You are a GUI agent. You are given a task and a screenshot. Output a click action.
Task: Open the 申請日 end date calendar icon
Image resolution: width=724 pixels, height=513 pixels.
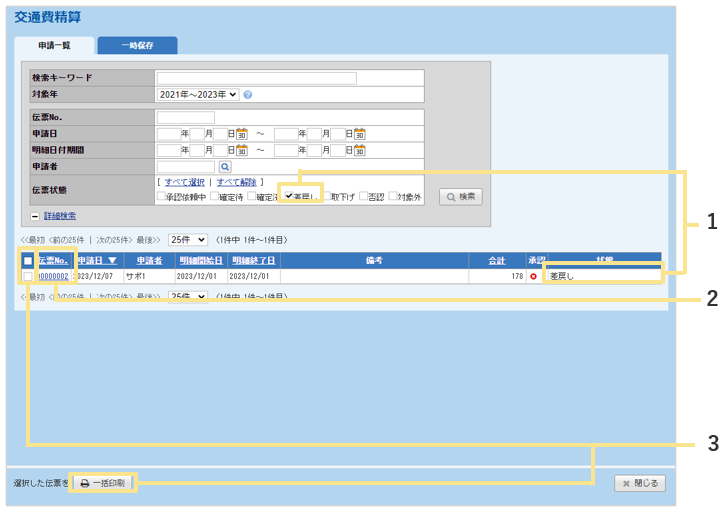[360, 134]
